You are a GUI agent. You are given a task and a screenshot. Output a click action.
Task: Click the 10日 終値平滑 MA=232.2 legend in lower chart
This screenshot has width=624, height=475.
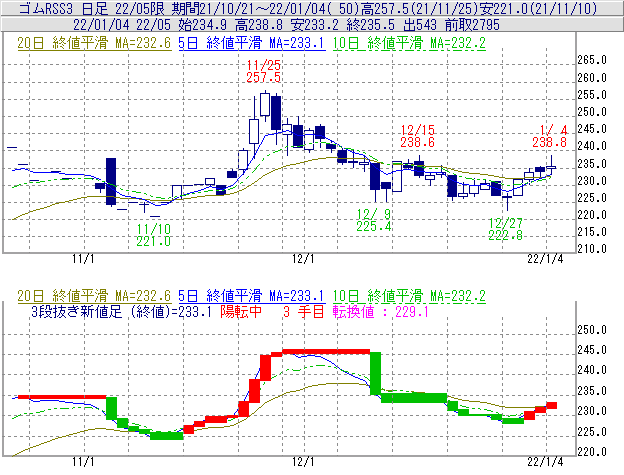click(x=409, y=296)
